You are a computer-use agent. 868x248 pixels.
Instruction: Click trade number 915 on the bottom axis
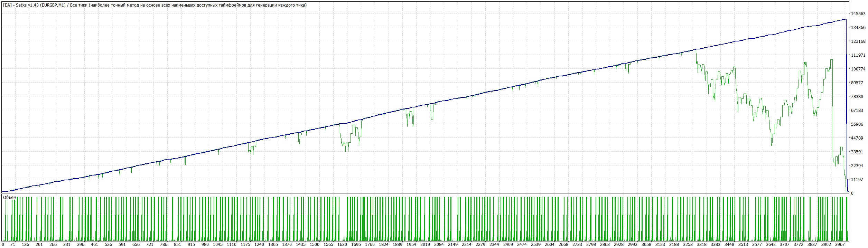point(191,245)
